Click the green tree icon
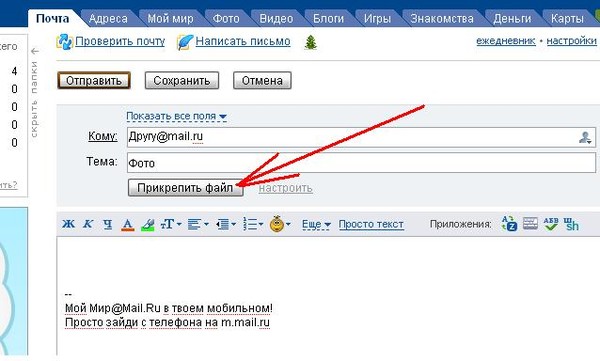Screen dimensions: 600x361 pyautogui.click(x=311, y=42)
